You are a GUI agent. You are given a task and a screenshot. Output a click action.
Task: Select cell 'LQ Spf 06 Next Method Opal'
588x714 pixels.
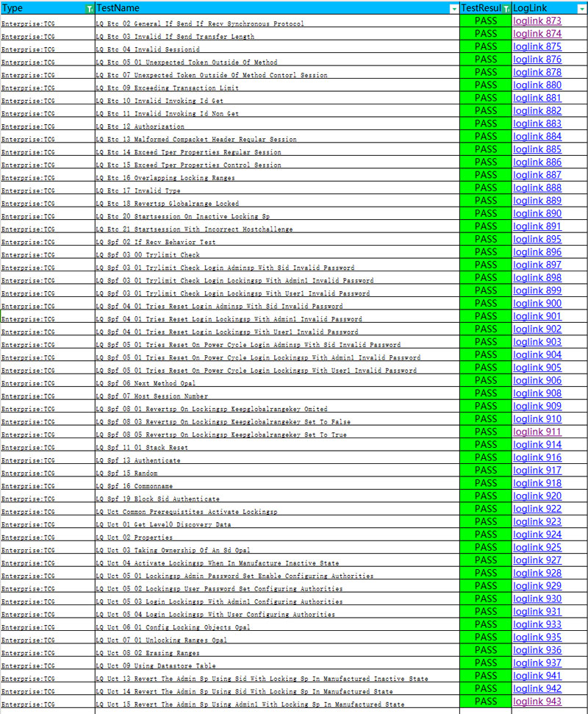[277, 381]
